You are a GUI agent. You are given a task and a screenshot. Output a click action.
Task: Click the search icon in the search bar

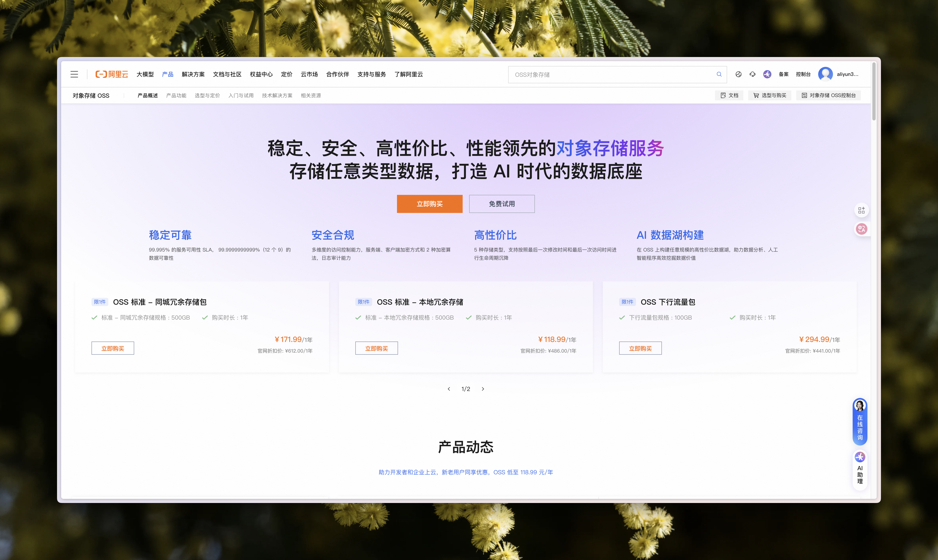tap(719, 74)
